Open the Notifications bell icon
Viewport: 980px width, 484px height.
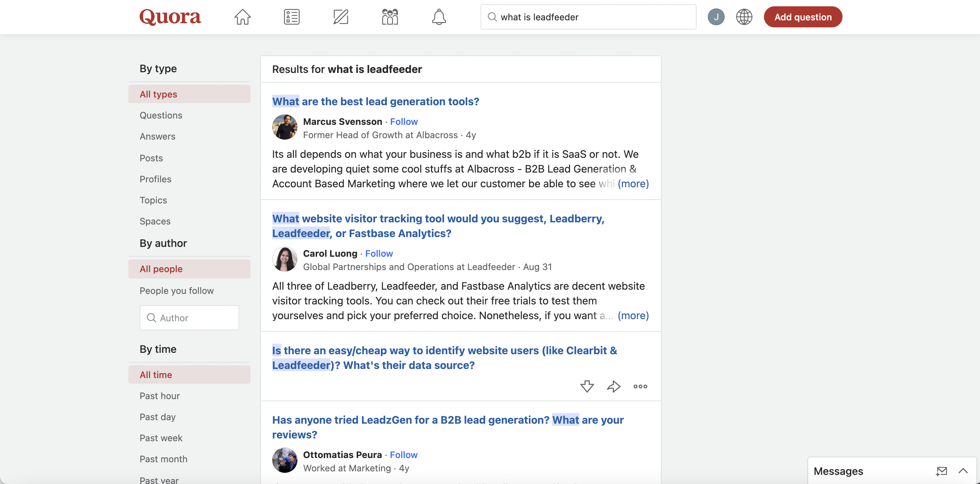pyautogui.click(x=439, y=17)
